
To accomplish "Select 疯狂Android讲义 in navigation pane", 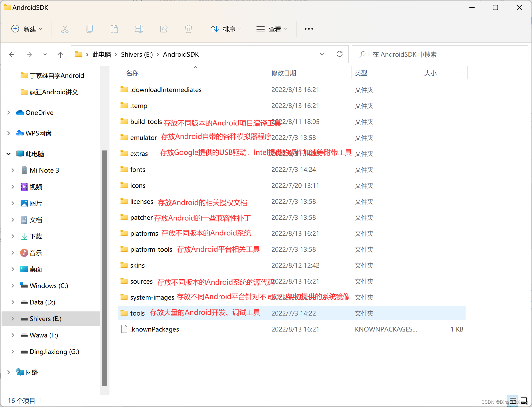I will (x=49, y=92).
